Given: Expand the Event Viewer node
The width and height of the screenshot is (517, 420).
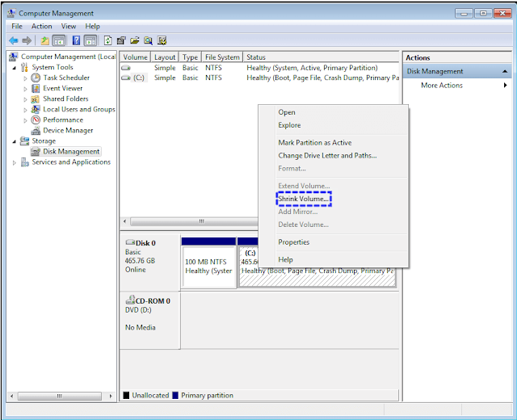Looking at the screenshot, I should pyautogui.click(x=25, y=89).
